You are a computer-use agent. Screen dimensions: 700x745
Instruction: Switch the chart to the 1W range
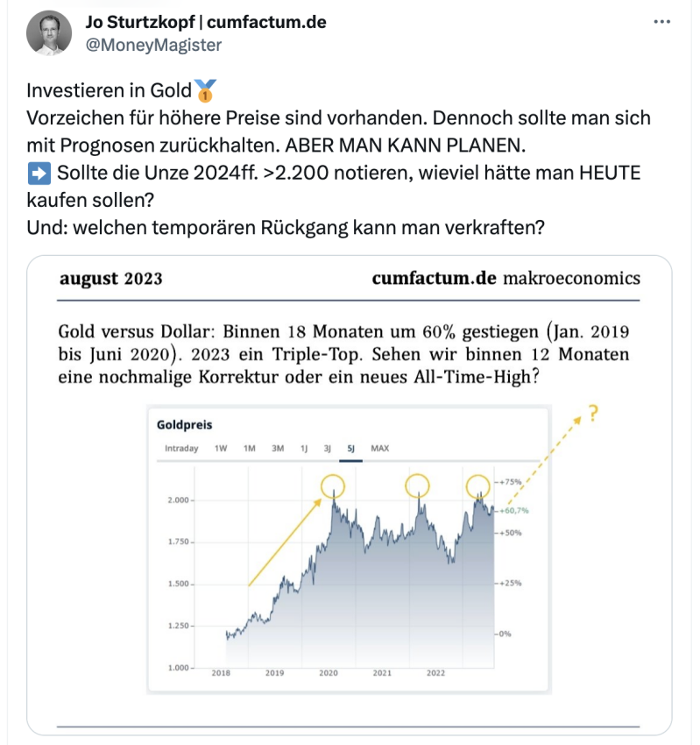click(x=222, y=449)
